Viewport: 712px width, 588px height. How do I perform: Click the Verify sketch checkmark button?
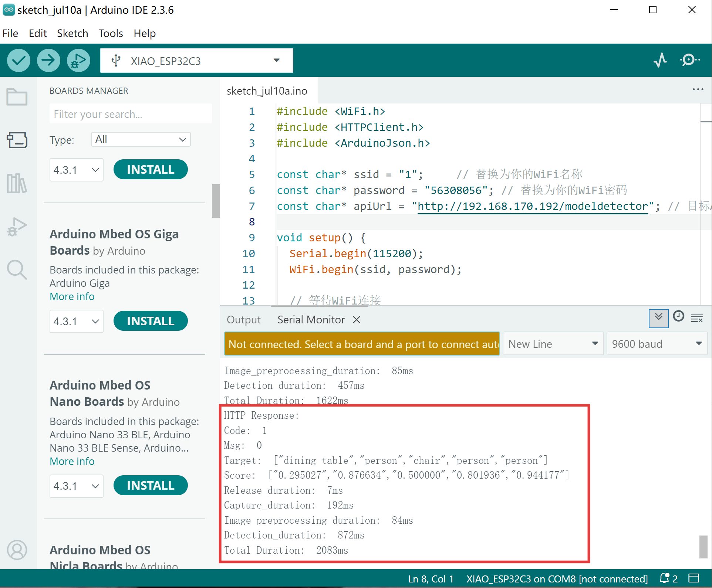(x=18, y=60)
